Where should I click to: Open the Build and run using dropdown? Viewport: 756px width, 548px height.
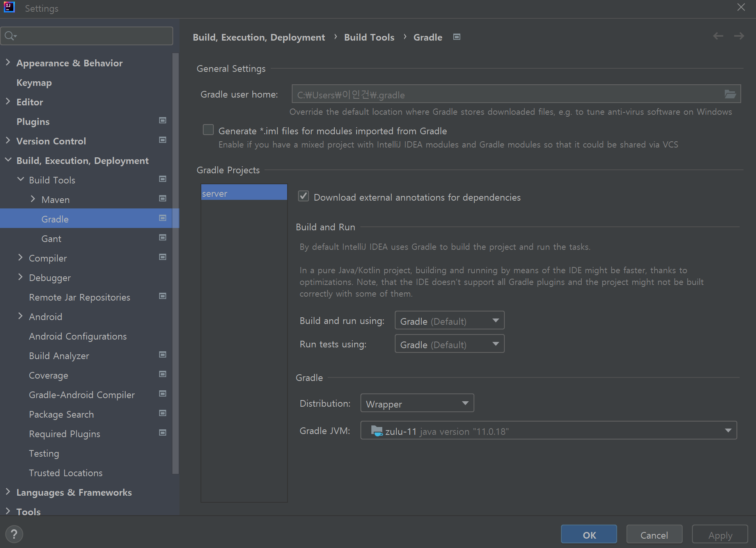tap(449, 320)
